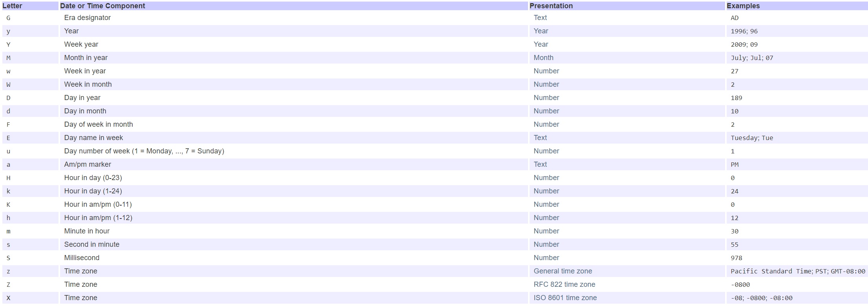Click the 'July; Jul; 07' example cell
The height and width of the screenshot is (306, 868).
[752, 58]
